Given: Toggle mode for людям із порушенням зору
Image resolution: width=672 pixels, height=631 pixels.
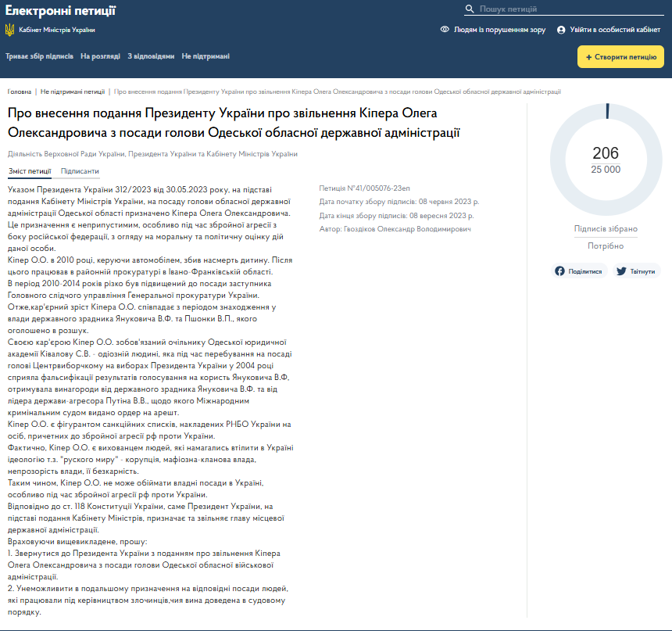Looking at the screenshot, I should 492,30.
